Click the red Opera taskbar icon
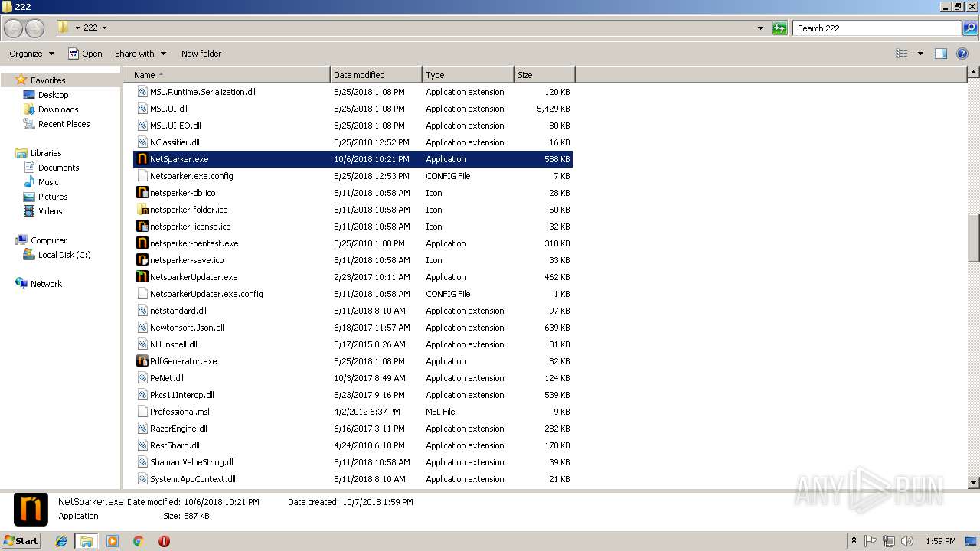 click(x=164, y=541)
